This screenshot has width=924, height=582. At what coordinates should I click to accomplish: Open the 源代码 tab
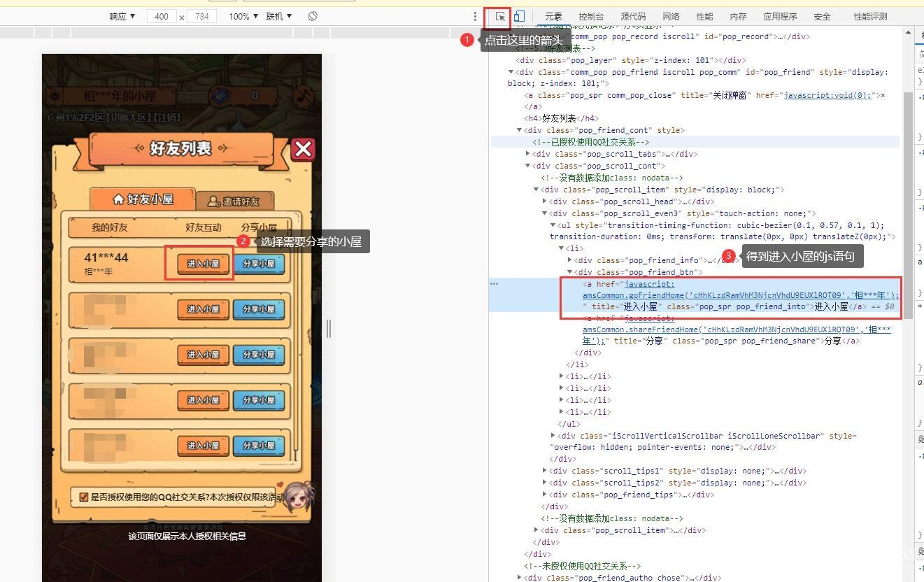pyautogui.click(x=633, y=16)
